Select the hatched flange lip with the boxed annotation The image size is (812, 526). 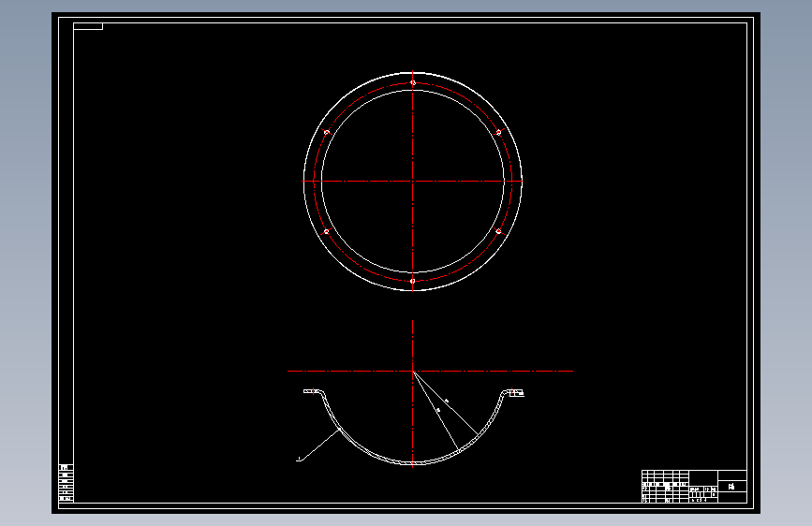tap(514, 393)
